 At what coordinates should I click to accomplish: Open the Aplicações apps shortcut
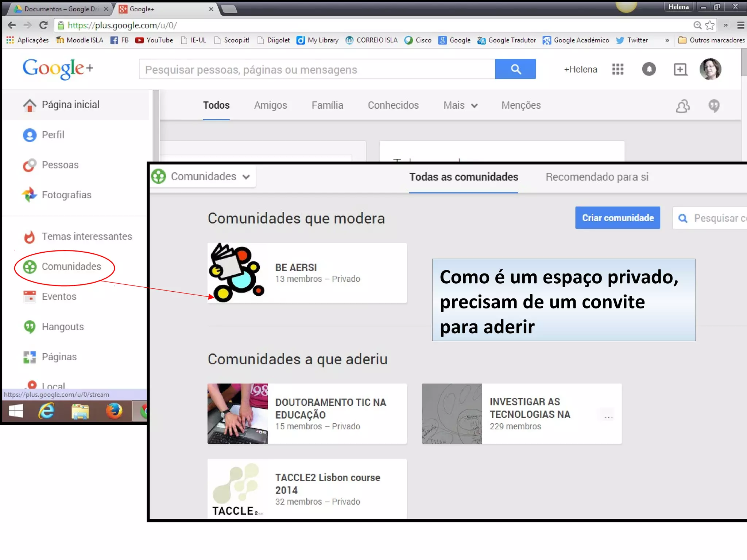tap(27, 40)
